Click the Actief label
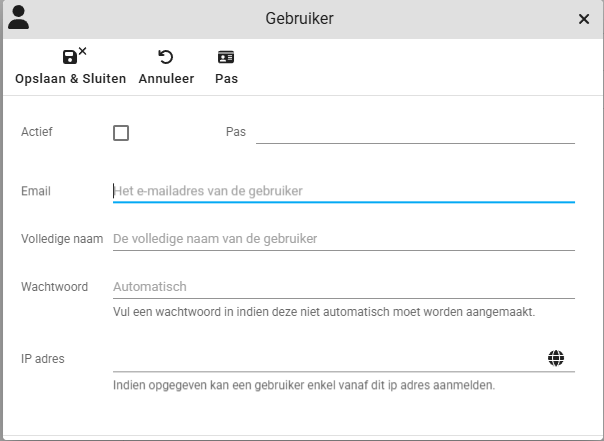The image size is (604, 441). (37, 132)
